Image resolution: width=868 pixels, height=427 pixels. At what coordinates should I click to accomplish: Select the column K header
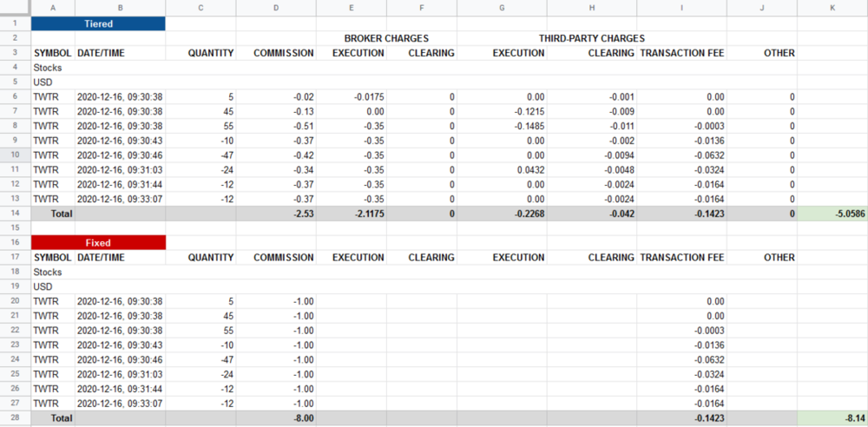(x=832, y=8)
